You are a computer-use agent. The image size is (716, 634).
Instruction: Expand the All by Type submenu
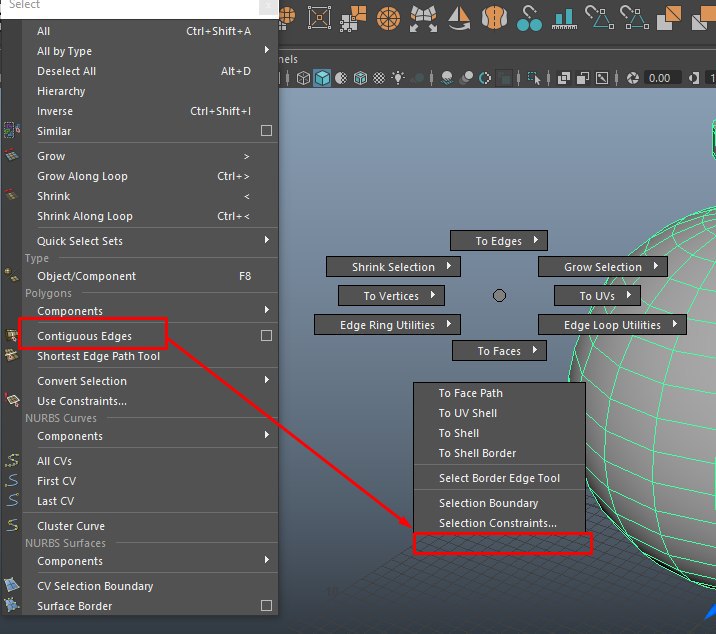point(267,50)
